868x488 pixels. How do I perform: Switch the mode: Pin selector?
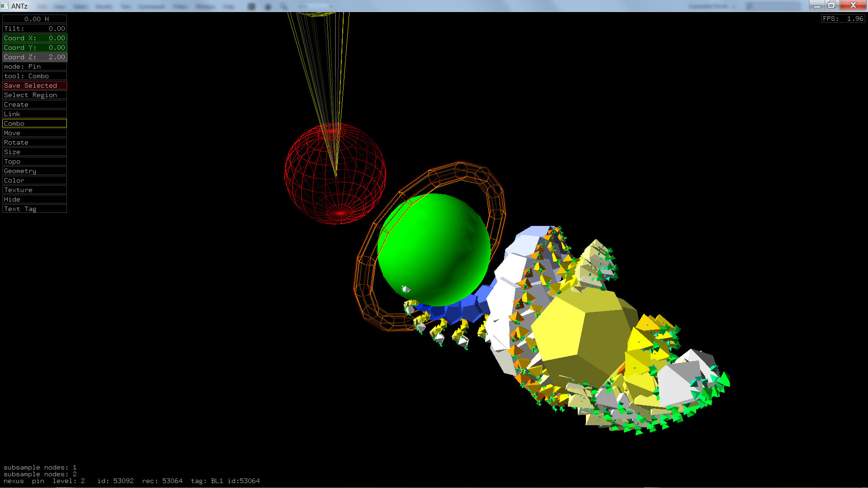[34, 66]
